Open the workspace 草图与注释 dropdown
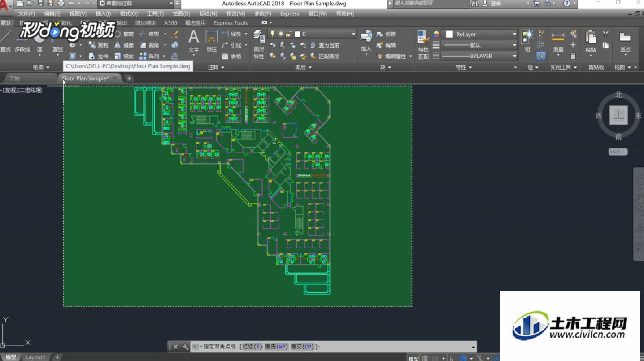644x361 pixels. pos(136,4)
